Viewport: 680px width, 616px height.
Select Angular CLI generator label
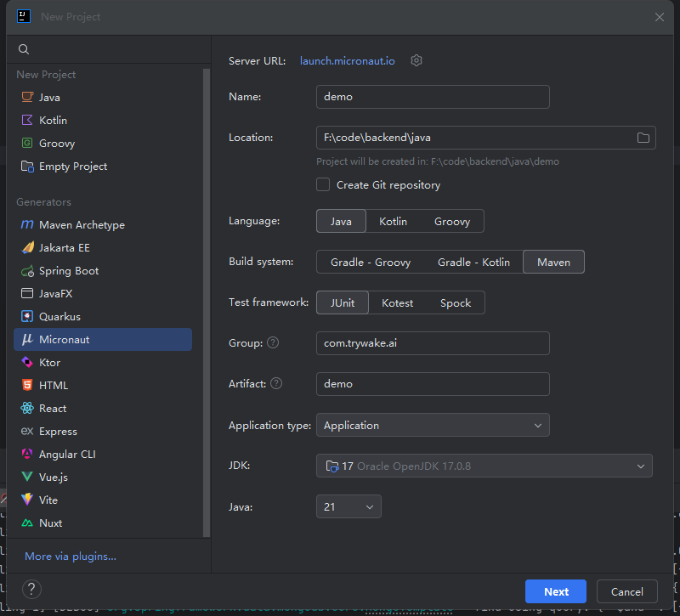(67, 454)
